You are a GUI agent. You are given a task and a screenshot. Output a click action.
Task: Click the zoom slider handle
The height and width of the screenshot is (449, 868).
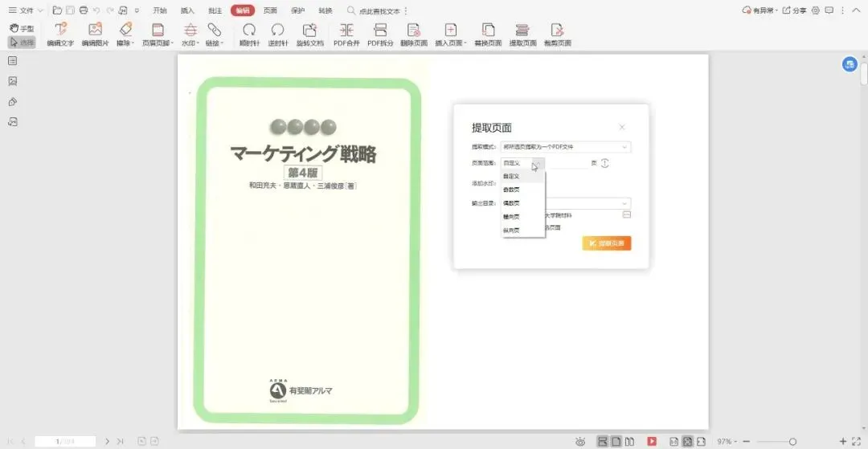pyautogui.click(x=792, y=441)
